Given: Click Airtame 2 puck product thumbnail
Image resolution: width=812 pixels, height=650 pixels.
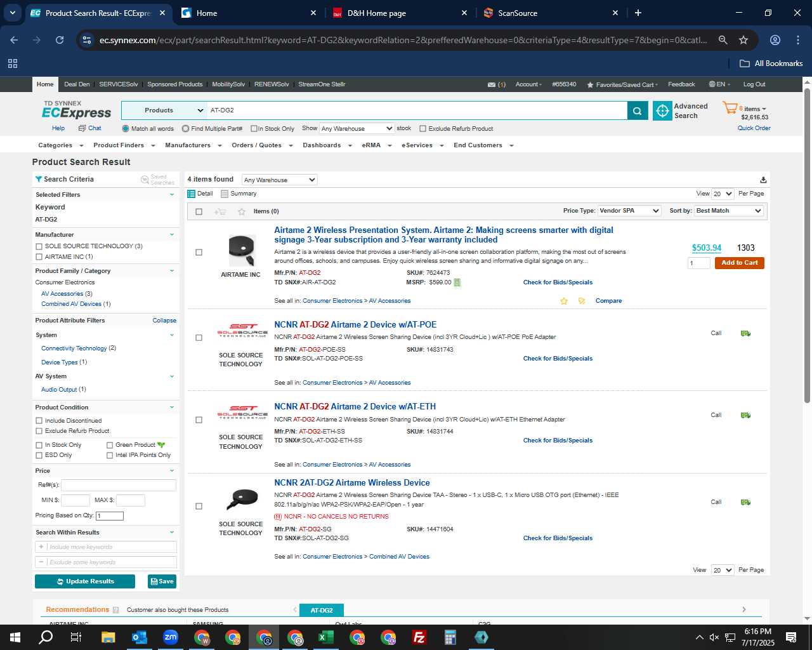Looking at the screenshot, I should point(241,250).
